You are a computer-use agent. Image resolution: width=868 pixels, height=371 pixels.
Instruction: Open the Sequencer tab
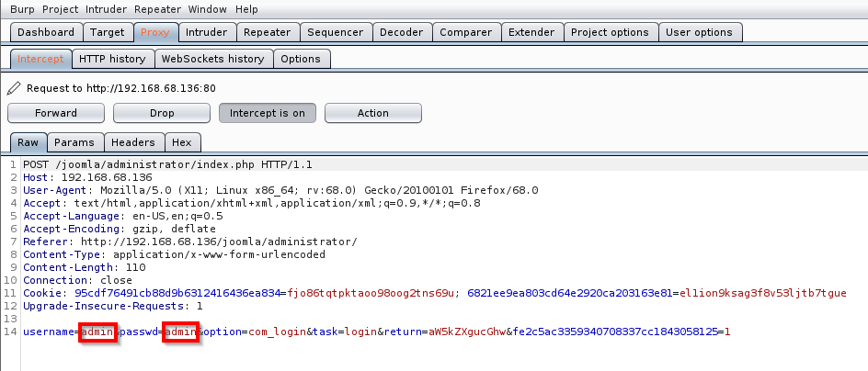click(x=336, y=32)
